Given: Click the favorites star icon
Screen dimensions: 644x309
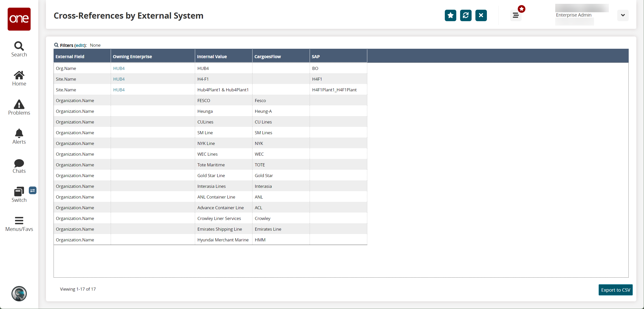Looking at the screenshot, I should [450, 15].
